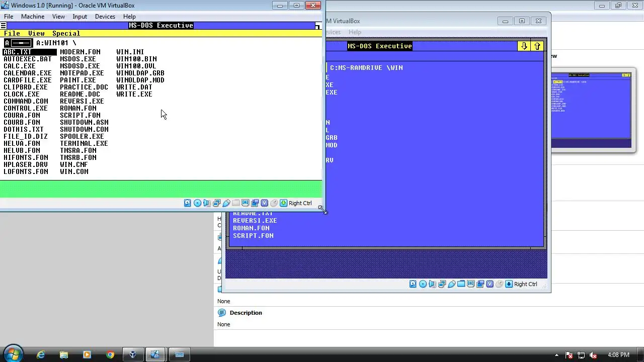Click muted volume tray icon
Viewport: 644px width, 362px height.
(593, 355)
